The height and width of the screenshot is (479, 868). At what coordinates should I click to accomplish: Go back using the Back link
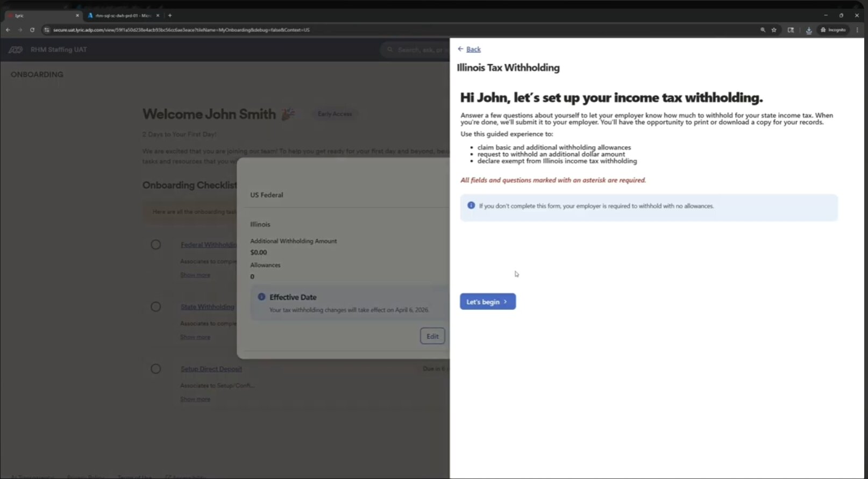pyautogui.click(x=473, y=49)
